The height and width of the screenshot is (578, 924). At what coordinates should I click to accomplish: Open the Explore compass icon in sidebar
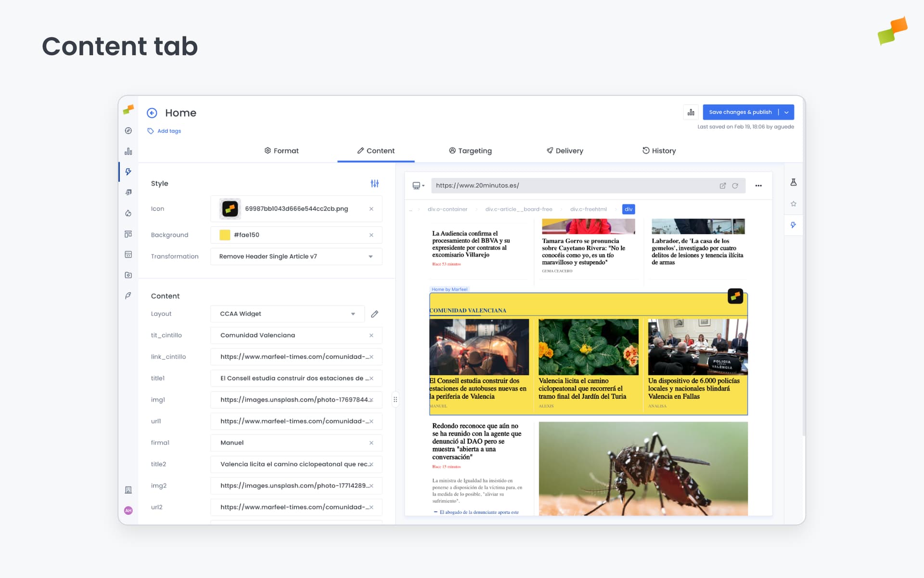[128, 131]
